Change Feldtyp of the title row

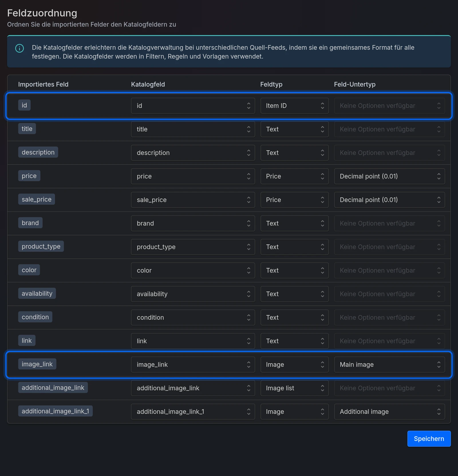(295, 129)
